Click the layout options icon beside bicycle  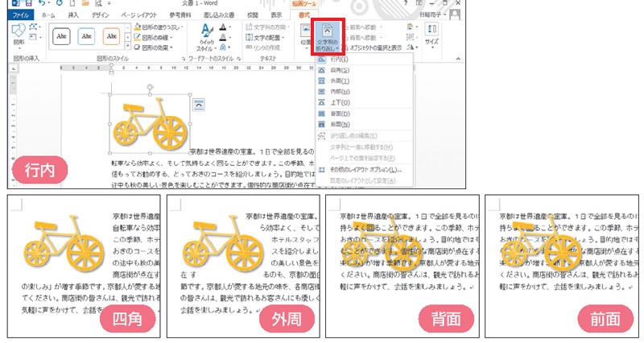199,102
